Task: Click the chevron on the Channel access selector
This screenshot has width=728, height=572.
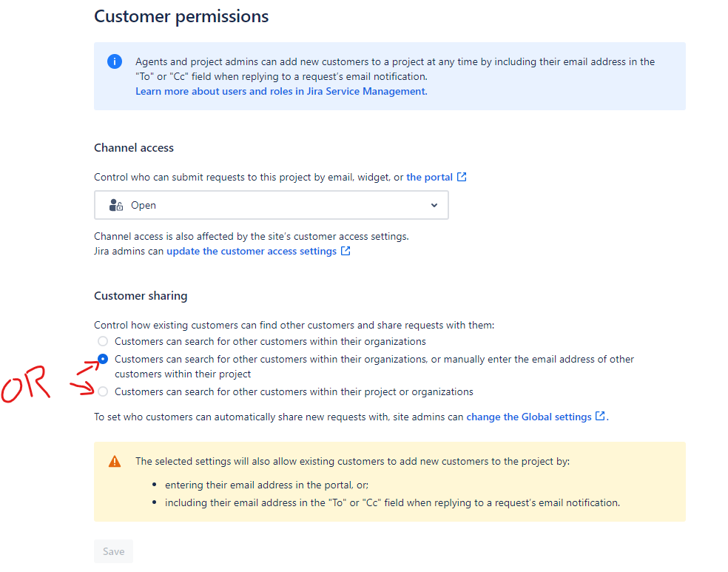Action: pos(434,205)
